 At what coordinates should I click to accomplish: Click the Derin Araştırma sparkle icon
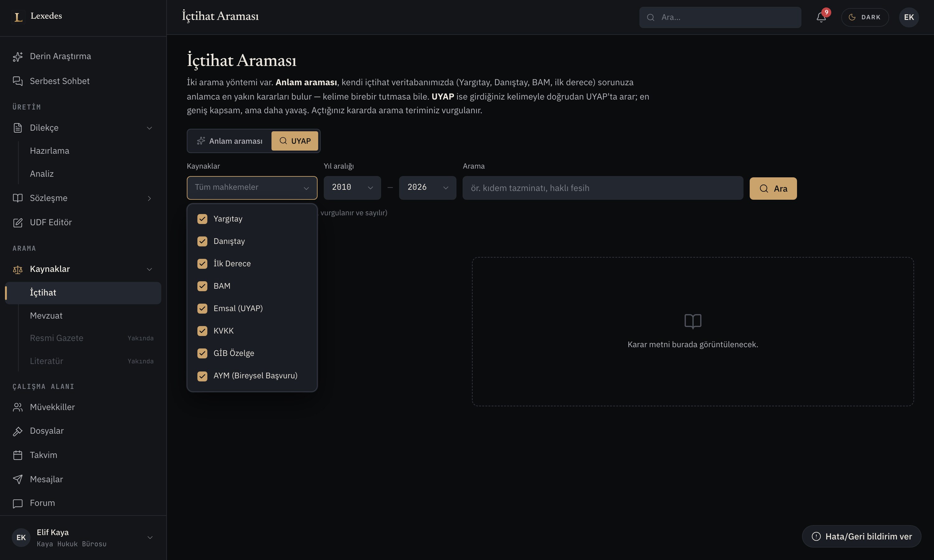pos(18,57)
